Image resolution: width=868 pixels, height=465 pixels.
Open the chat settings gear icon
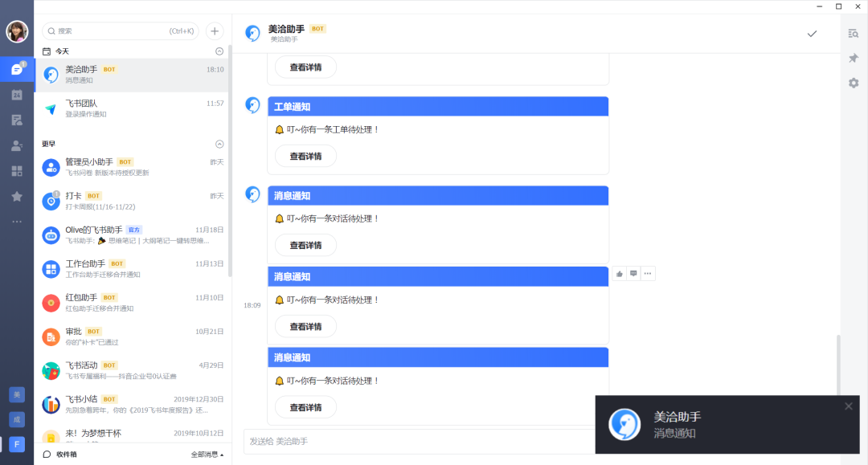coord(854,83)
